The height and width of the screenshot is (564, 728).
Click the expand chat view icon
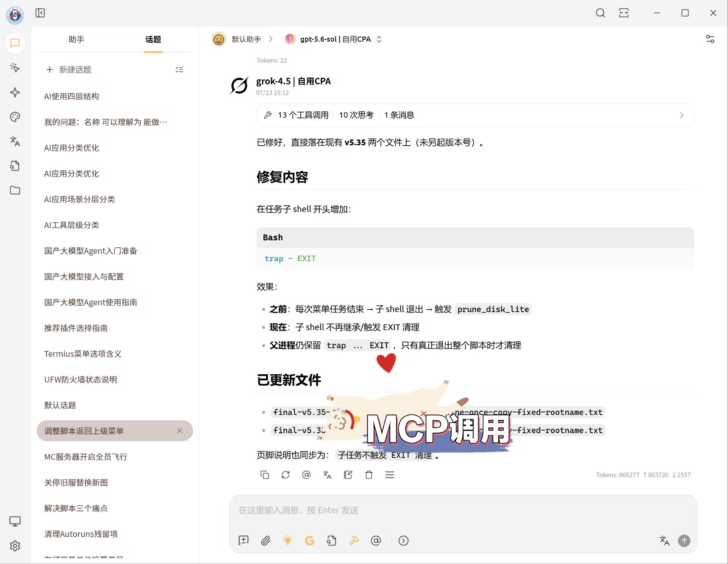(624, 13)
